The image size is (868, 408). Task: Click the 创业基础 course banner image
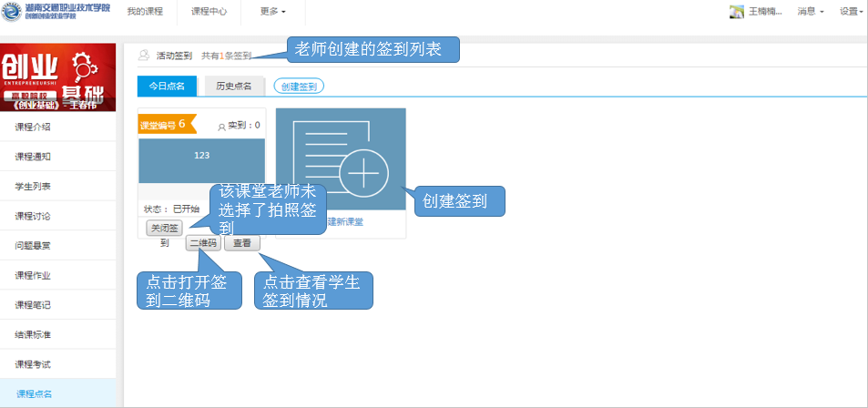(x=57, y=77)
